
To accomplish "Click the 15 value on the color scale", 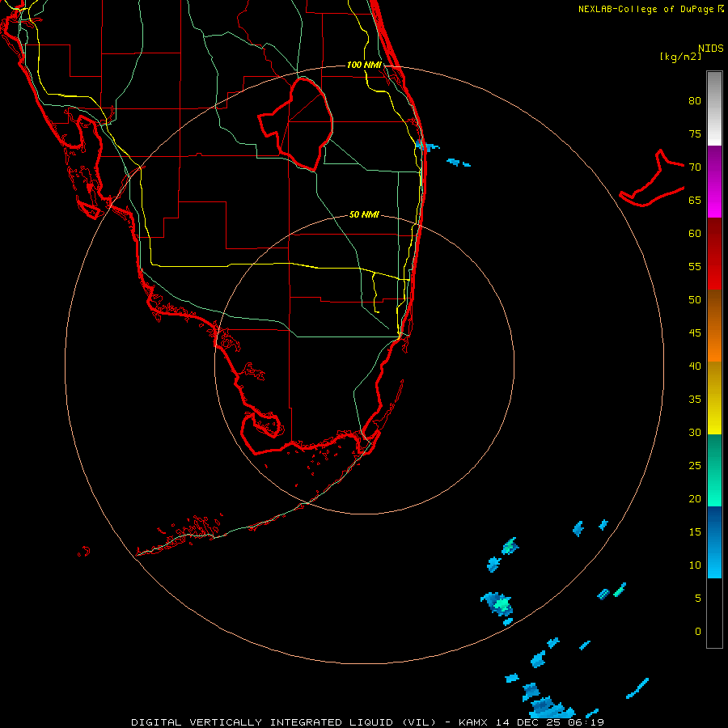I will coord(695,532).
